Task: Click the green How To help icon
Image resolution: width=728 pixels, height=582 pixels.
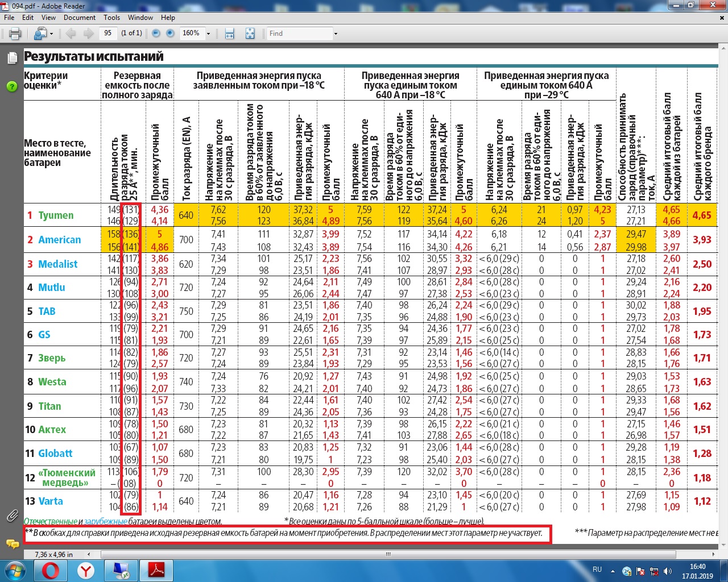Action: [x=12, y=87]
